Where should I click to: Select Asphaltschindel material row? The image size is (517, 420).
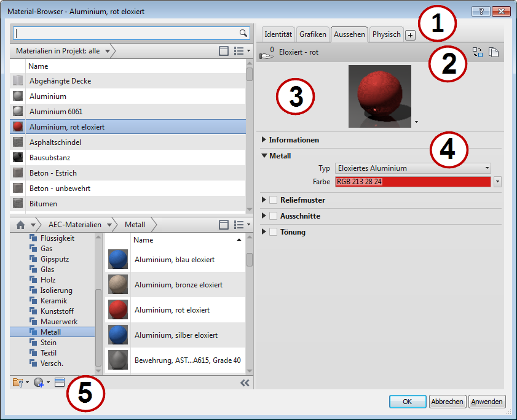tap(128, 142)
